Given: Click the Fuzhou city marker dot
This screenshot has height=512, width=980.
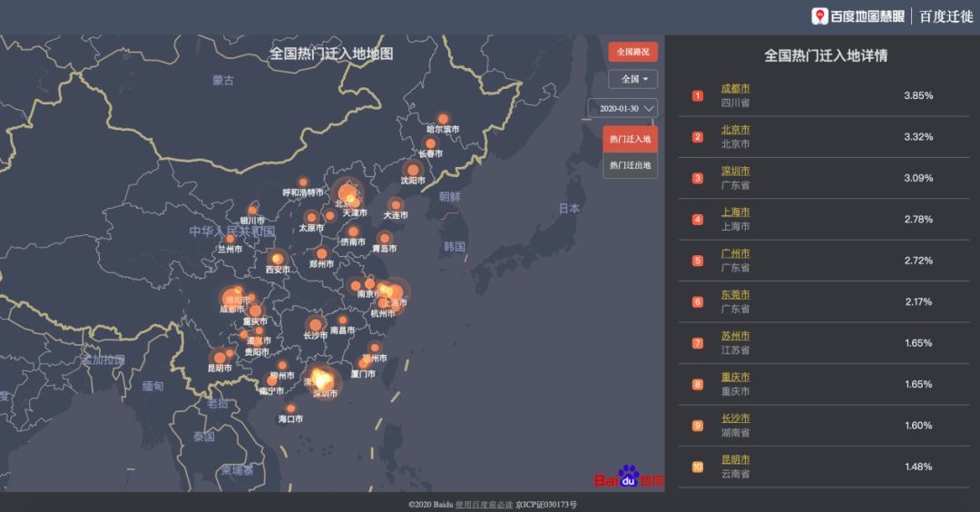Looking at the screenshot, I should click(375, 348).
